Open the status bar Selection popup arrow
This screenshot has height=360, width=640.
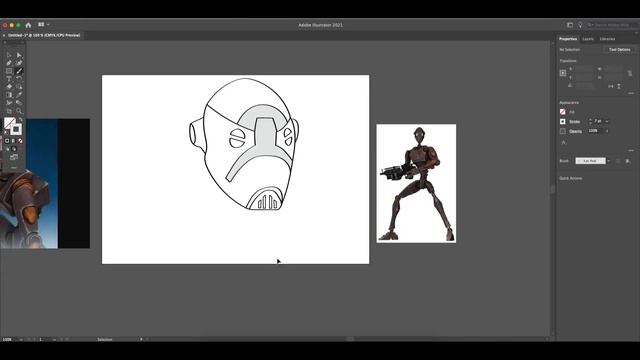141,339
